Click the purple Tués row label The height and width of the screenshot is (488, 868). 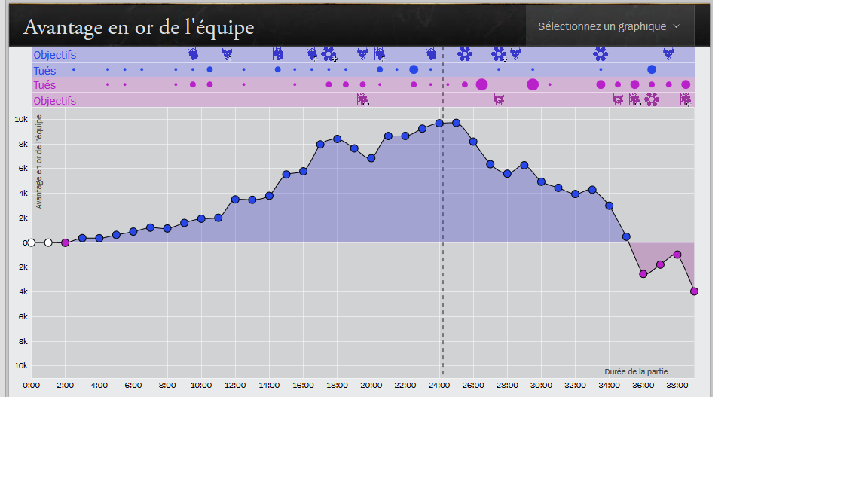(x=44, y=85)
